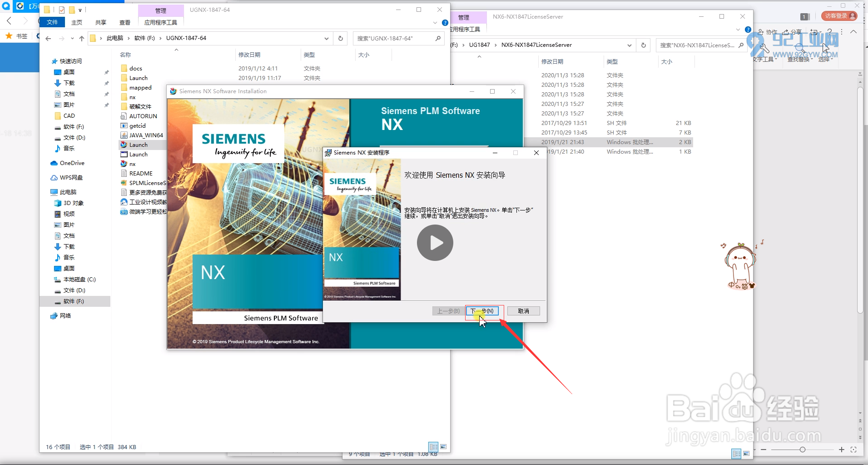This screenshot has height=465, width=868.
Task: Open the 主页 ribbon tab
Action: pyautogui.click(x=77, y=22)
